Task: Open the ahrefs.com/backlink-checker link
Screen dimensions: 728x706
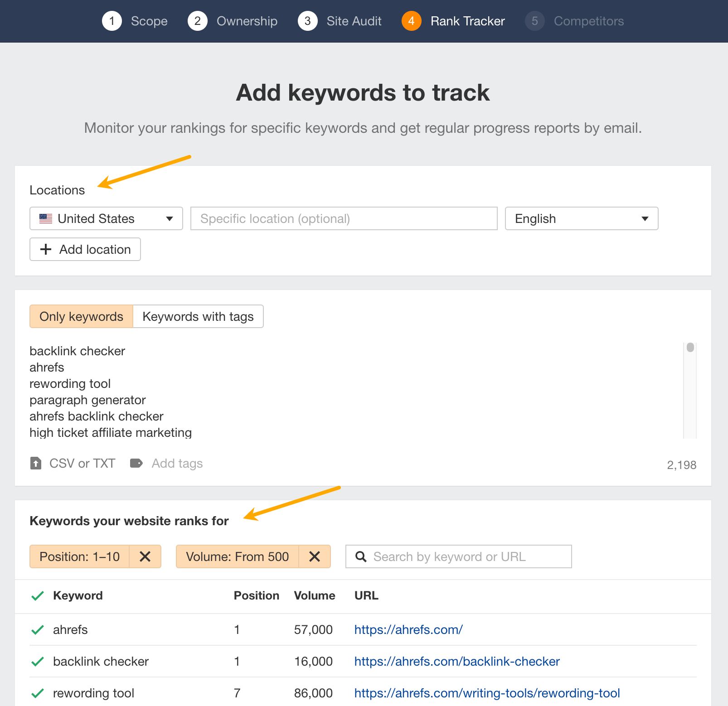Action: coord(457,661)
